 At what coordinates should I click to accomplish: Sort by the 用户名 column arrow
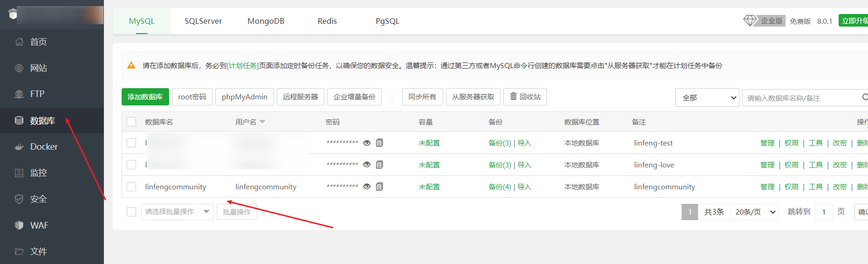coord(262,122)
